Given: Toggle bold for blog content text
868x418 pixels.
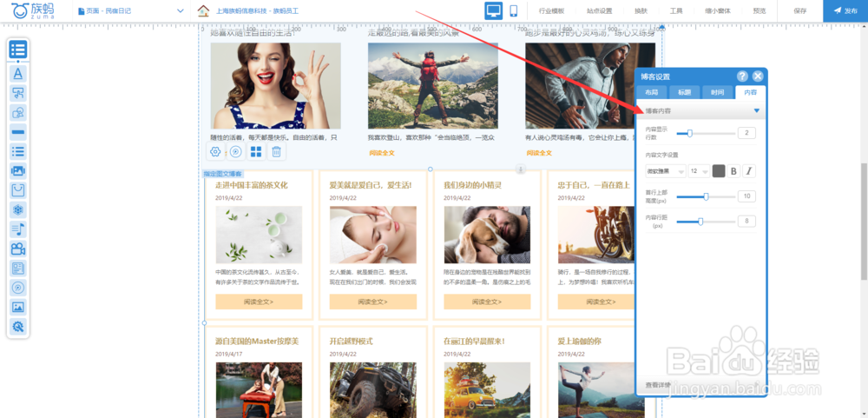Looking at the screenshot, I should 733,171.
